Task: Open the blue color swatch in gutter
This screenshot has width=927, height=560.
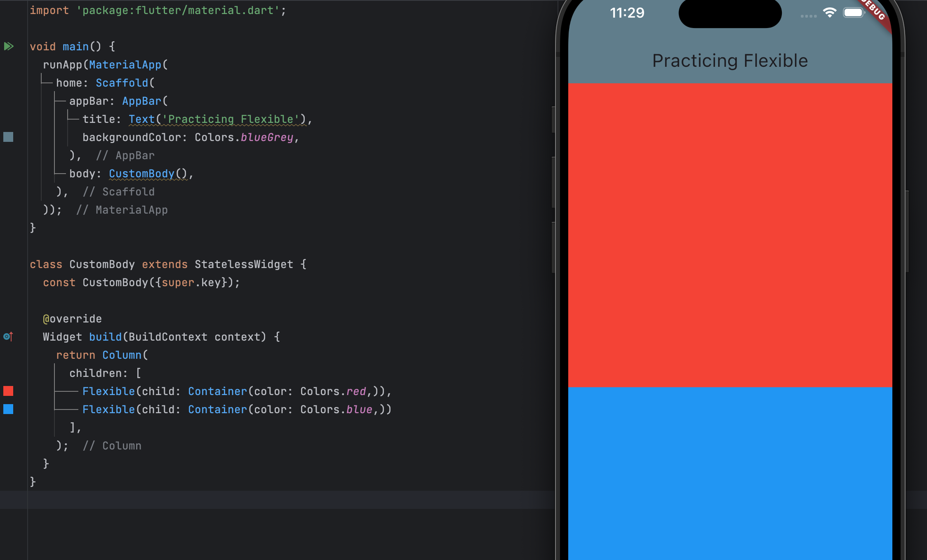Action: [x=8, y=409]
